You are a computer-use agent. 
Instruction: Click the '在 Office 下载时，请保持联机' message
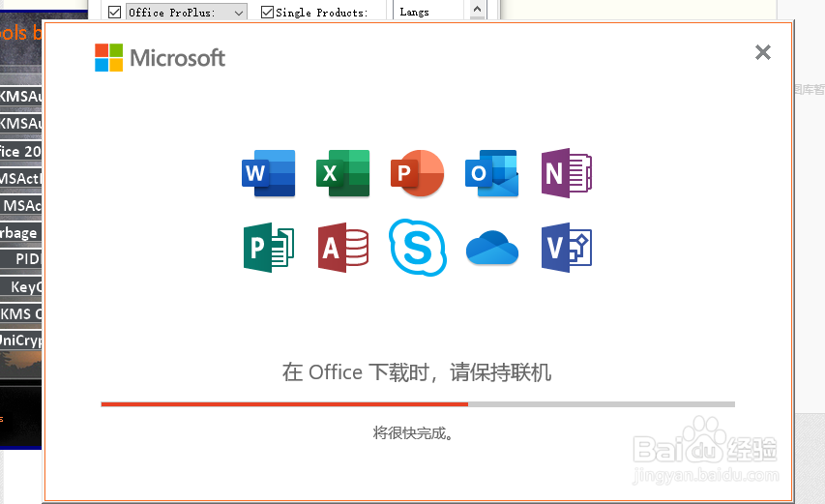(x=417, y=372)
